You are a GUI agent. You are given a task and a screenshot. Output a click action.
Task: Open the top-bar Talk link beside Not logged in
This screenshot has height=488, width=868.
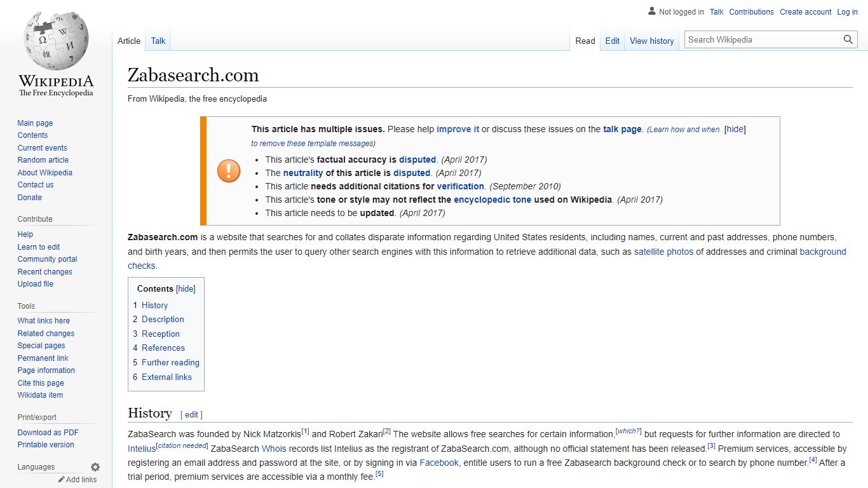(x=717, y=12)
